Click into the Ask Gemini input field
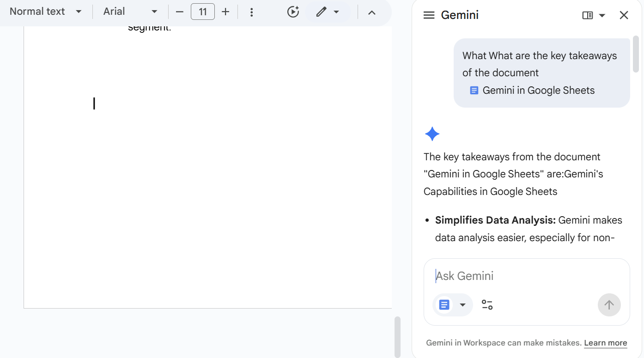The width and height of the screenshot is (644, 358). click(x=527, y=276)
